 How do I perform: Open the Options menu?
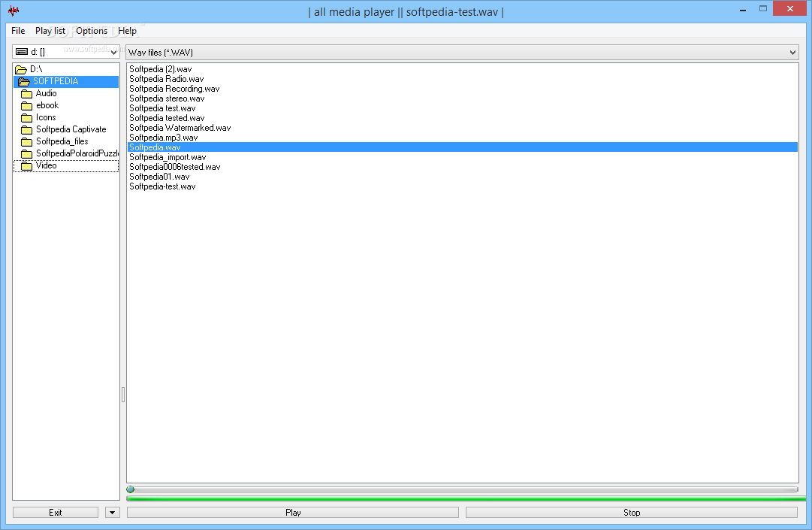coord(92,31)
